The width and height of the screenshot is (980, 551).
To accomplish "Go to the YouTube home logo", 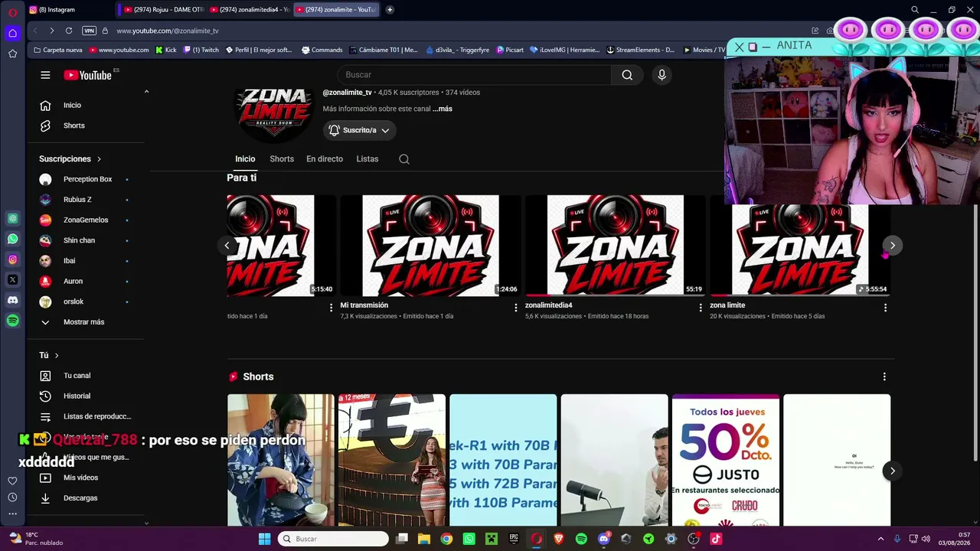I will (x=87, y=75).
